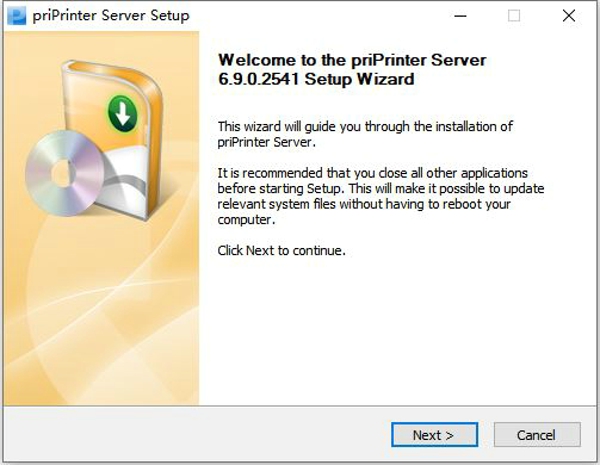The width and height of the screenshot is (600, 465).
Task: Click the green download arrow badge
Action: click(123, 113)
